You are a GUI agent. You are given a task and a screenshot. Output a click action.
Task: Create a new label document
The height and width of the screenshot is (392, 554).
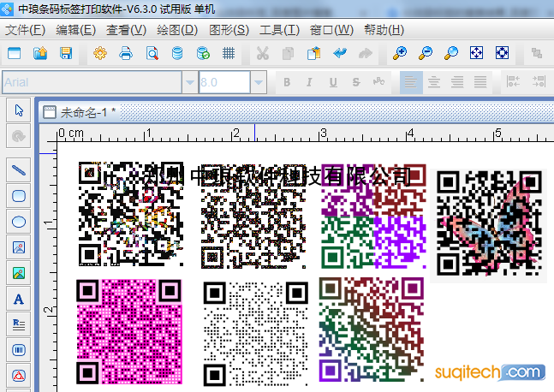click(15, 53)
